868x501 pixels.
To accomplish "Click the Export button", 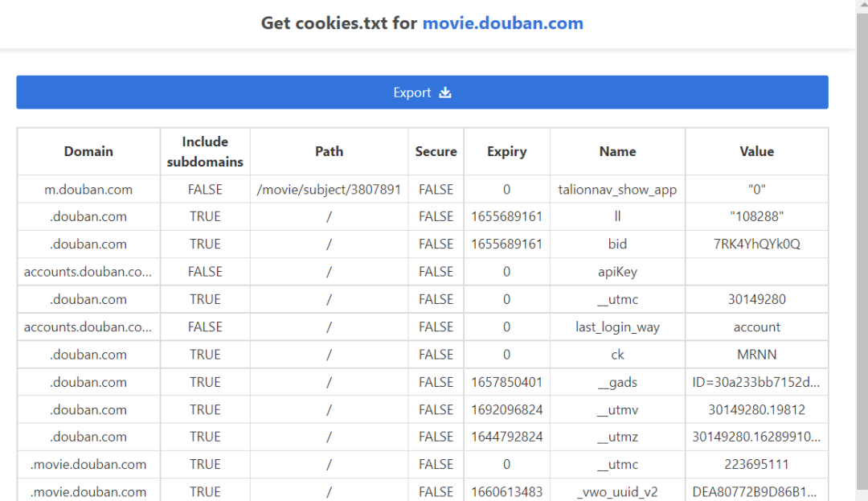I will coord(423,92).
